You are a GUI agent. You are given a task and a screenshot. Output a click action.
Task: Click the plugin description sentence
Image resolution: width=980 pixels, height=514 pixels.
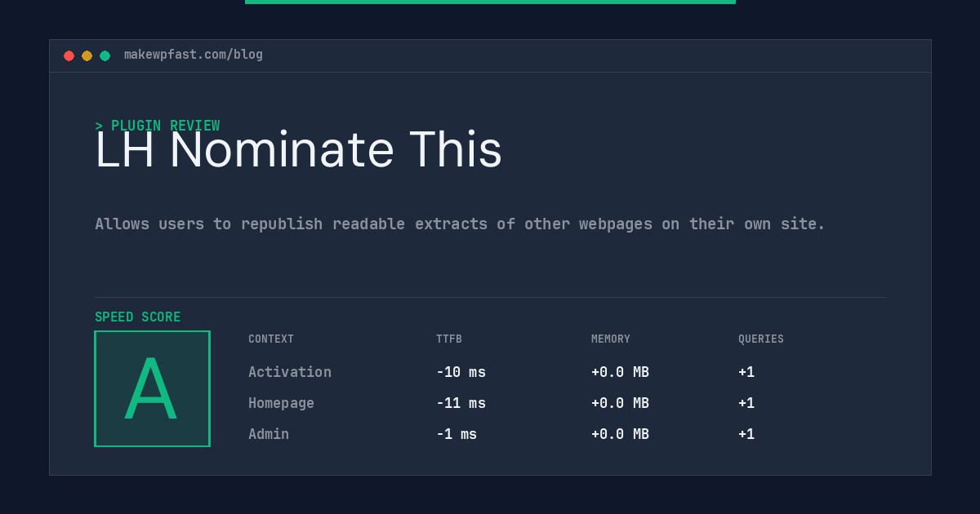click(460, 224)
